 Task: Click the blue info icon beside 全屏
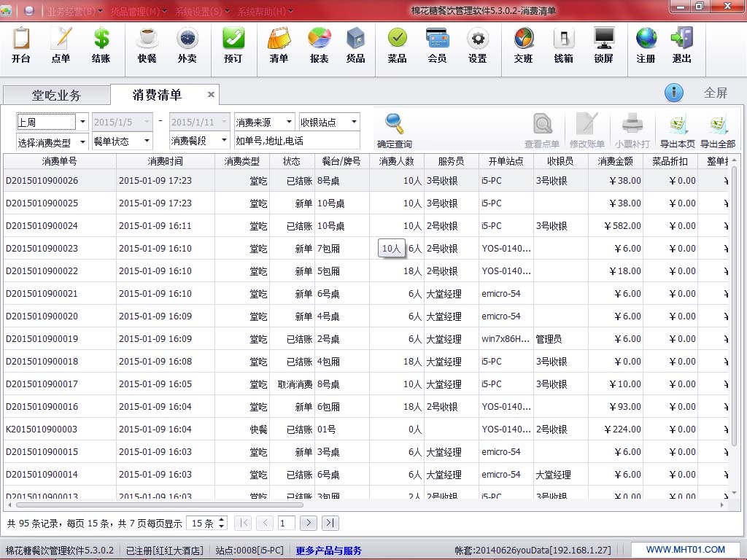[x=673, y=93]
